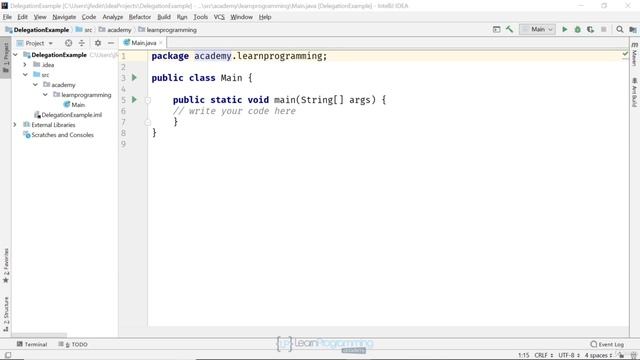The width and height of the screenshot is (640, 360).
Task: Expand External Libraries node
Action: coord(15,124)
